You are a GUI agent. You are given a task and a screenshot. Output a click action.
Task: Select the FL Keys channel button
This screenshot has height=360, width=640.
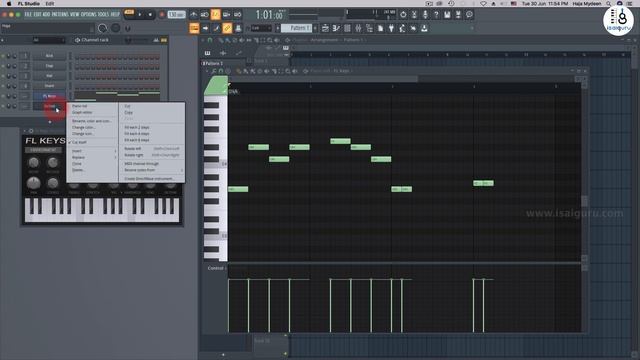pyautogui.click(x=49, y=96)
